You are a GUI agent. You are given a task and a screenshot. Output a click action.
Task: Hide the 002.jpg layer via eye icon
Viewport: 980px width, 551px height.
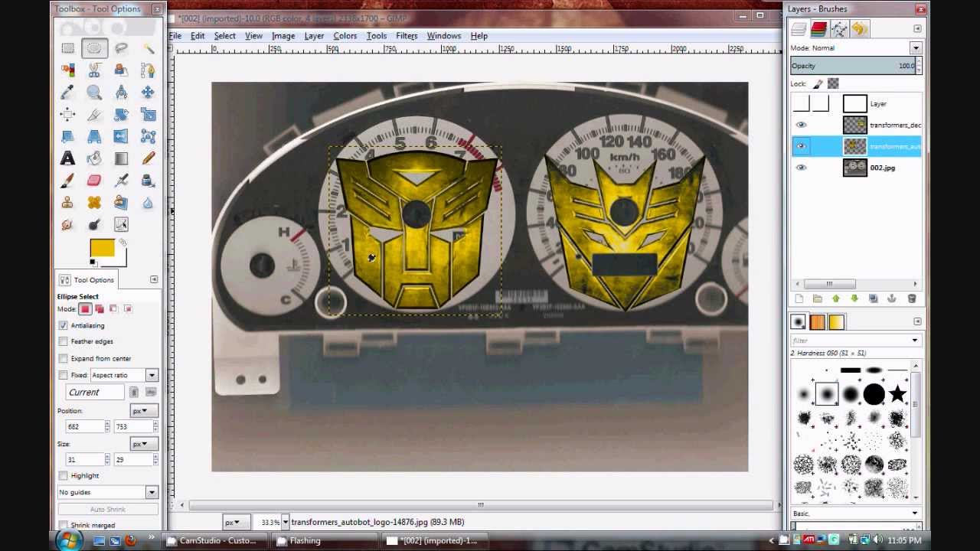[801, 168]
